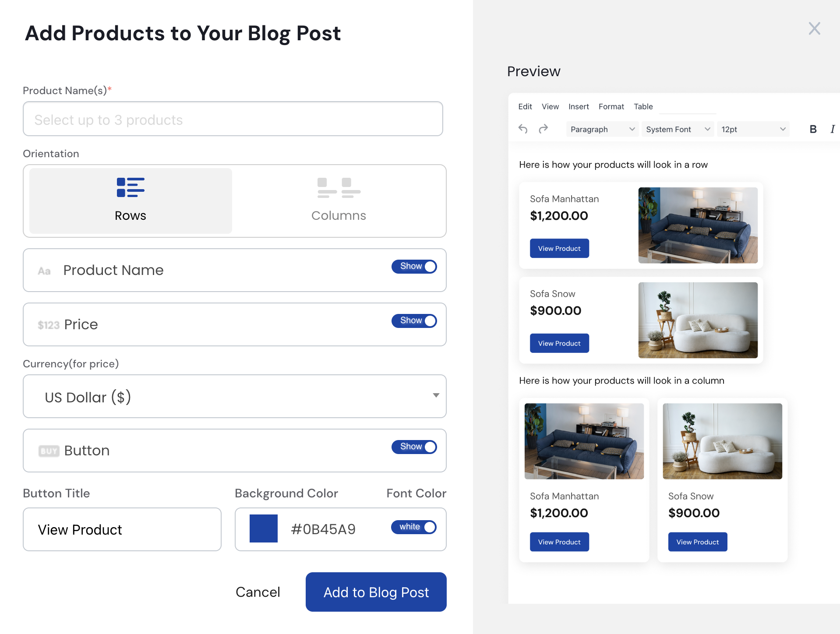This screenshot has height=634, width=840.
Task: Click the BUY icon beside Button
Action: pyautogui.click(x=49, y=451)
